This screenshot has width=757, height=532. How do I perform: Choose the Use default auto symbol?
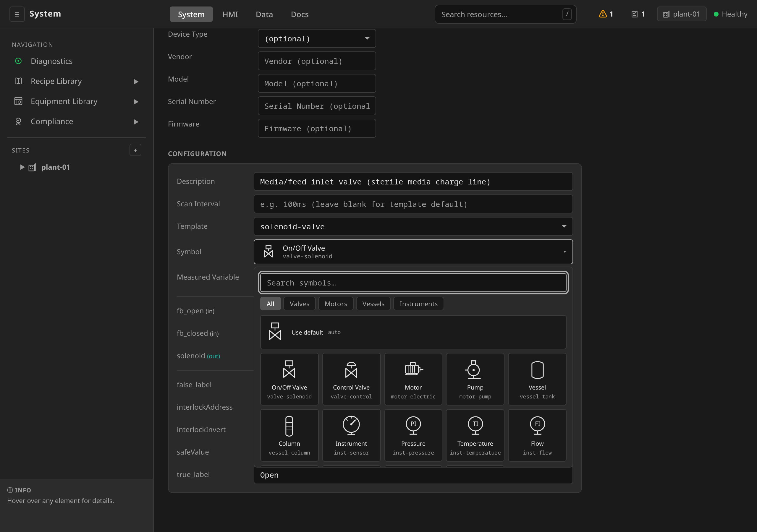click(413, 332)
